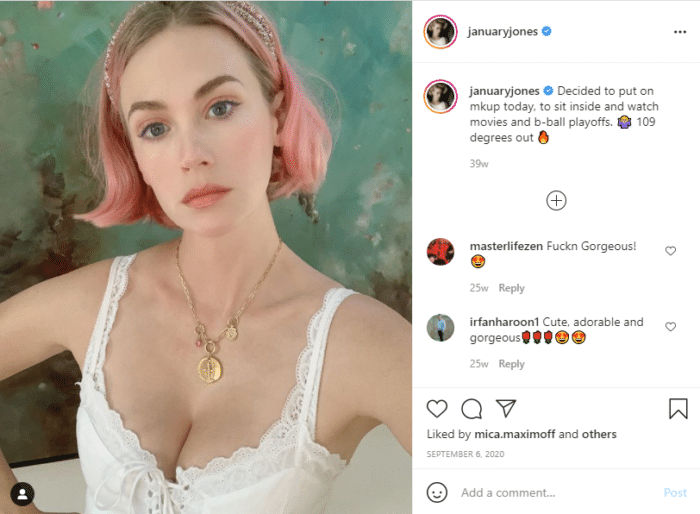This screenshot has height=514, width=700.
Task: Open mica.maximoff profile in likes
Action: pyautogui.click(x=514, y=434)
